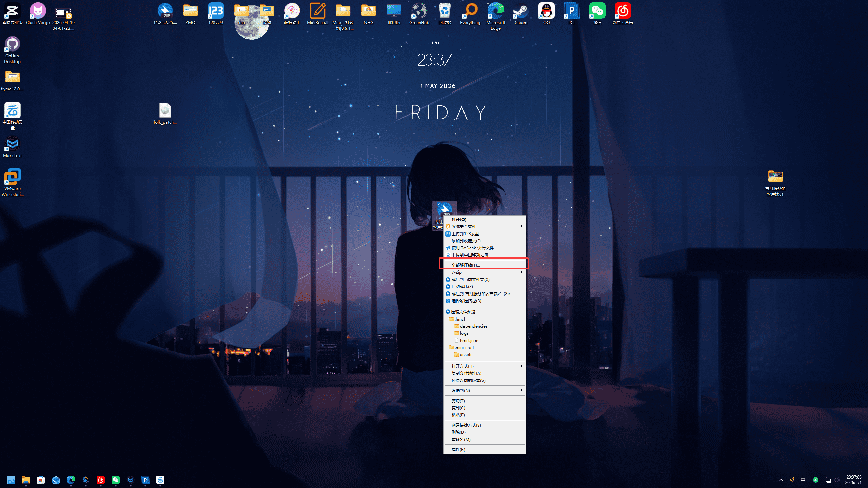Select the PCL launcher desktop shortcut
Image resolution: width=868 pixels, height=488 pixels.
(x=572, y=14)
